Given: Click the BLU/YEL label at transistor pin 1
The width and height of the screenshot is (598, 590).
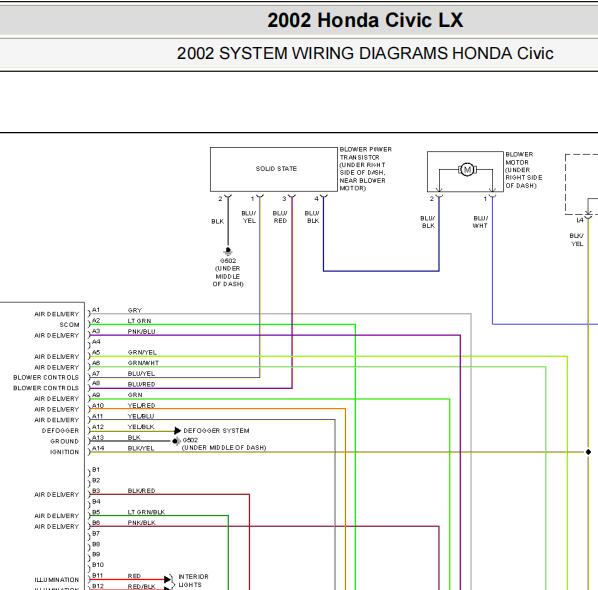Looking at the screenshot, I should coord(249,217).
